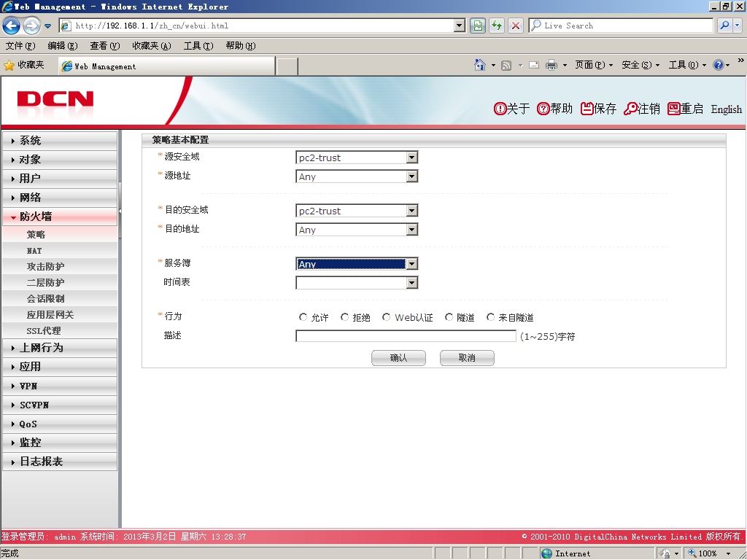Click the browser address bar URL
Image resolution: width=747 pixels, height=560 pixels.
coord(262,26)
